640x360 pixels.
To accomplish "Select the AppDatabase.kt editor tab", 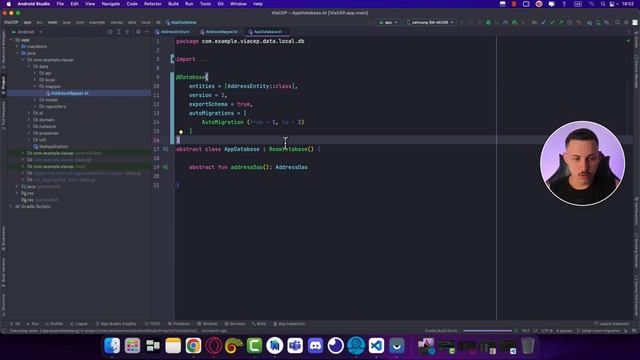I will (x=268, y=32).
